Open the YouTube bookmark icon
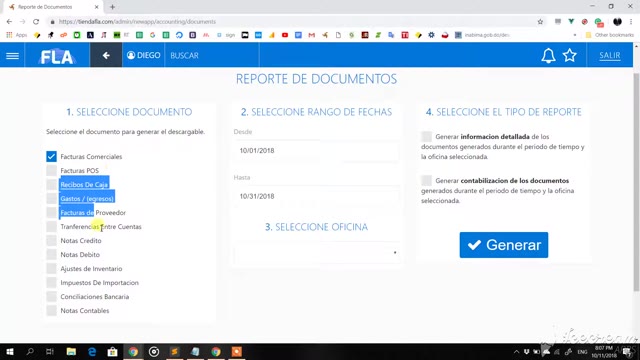The width and height of the screenshot is (640, 360). point(285,35)
